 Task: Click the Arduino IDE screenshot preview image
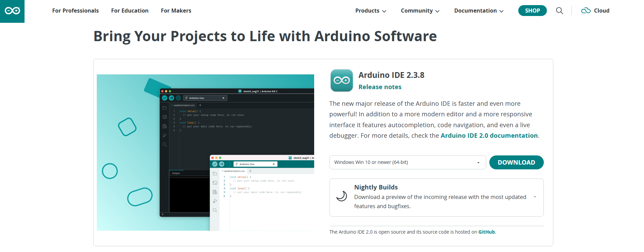(x=205, y=152)
